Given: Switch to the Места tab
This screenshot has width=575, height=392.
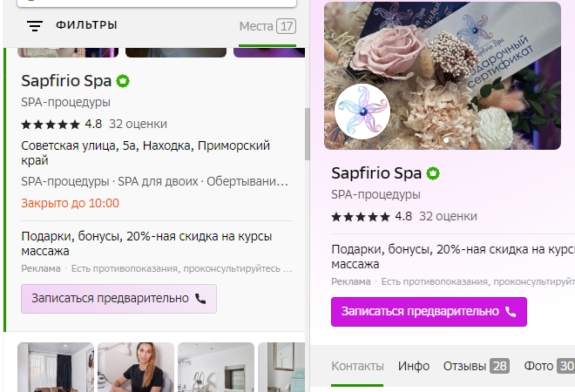Looking at the screenshot, I should pyautogui.click(x=267, y=26).
